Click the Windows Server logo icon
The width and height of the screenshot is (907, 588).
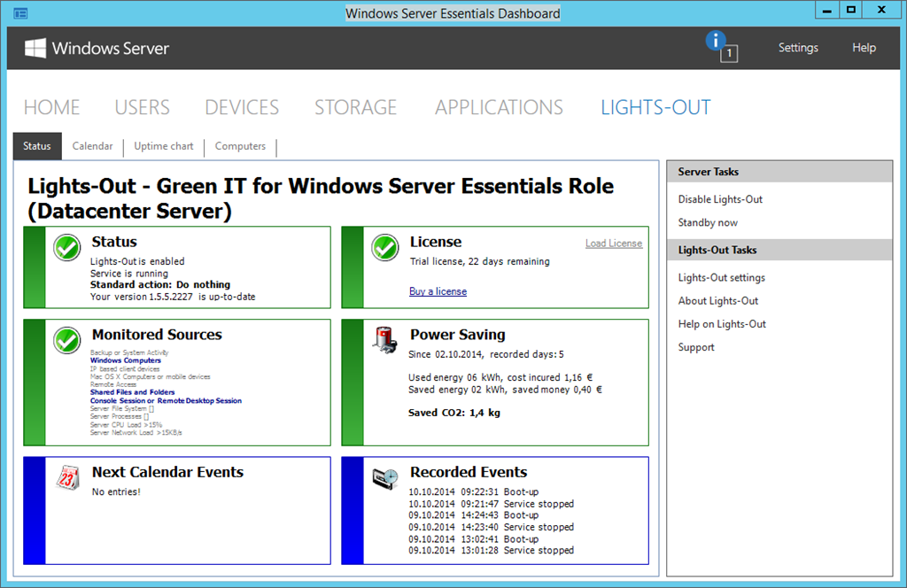[35, 48]
